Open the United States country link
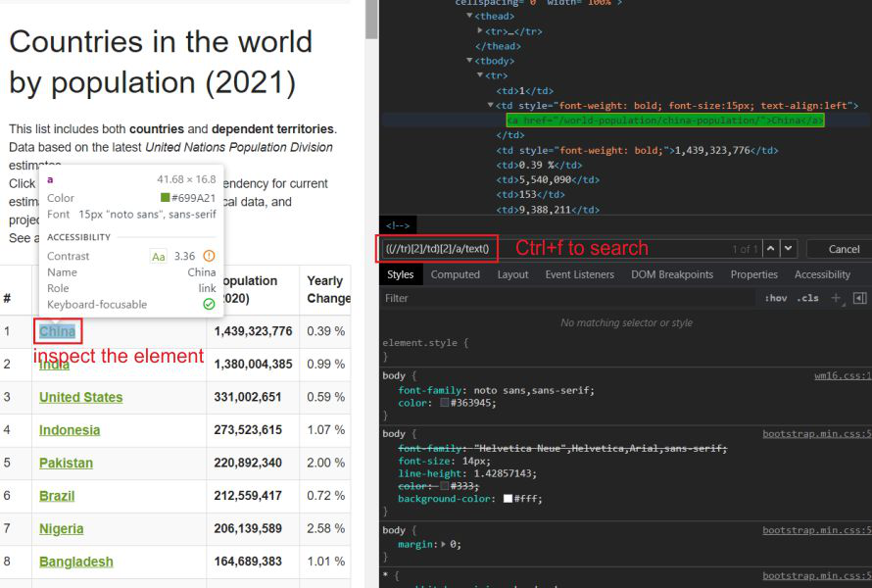 (x=81, y=397)
